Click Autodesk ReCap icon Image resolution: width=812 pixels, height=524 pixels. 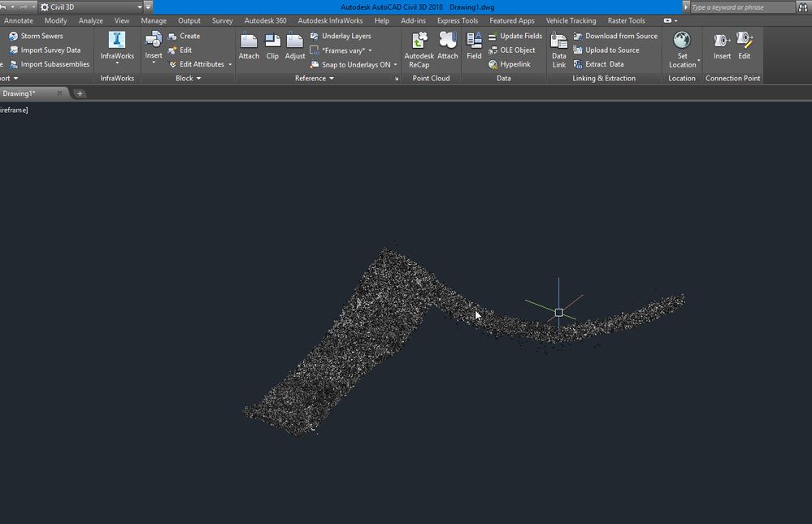[419, 40]
